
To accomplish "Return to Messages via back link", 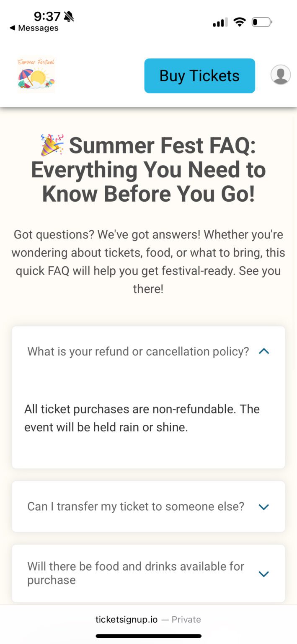I will click(34, 28).
